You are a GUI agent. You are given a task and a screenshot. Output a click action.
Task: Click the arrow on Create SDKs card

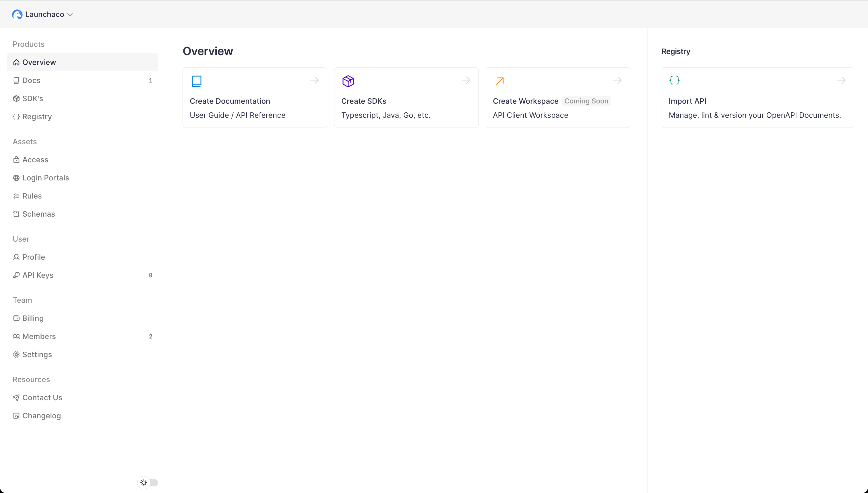point(466,80)
